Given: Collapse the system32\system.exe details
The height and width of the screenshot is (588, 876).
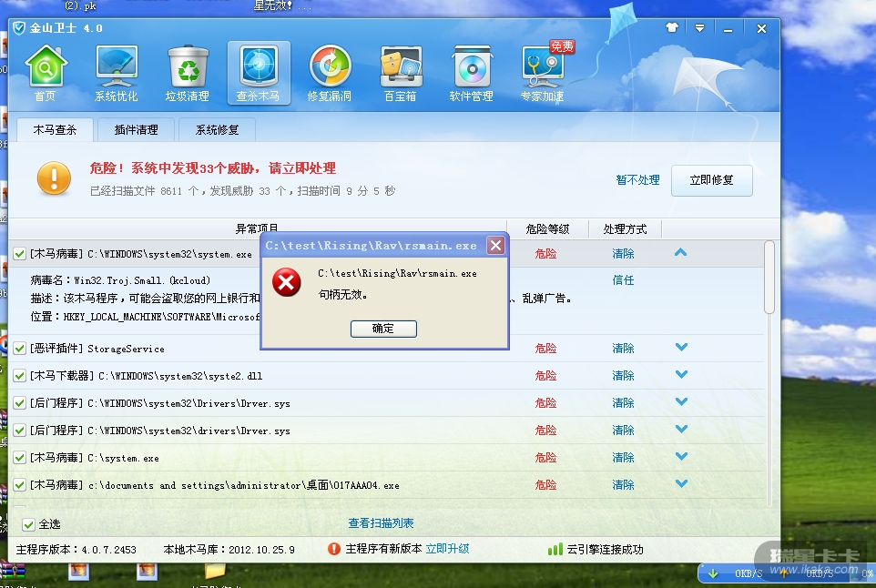Looking at the screenshot, I should pos(680,252).
